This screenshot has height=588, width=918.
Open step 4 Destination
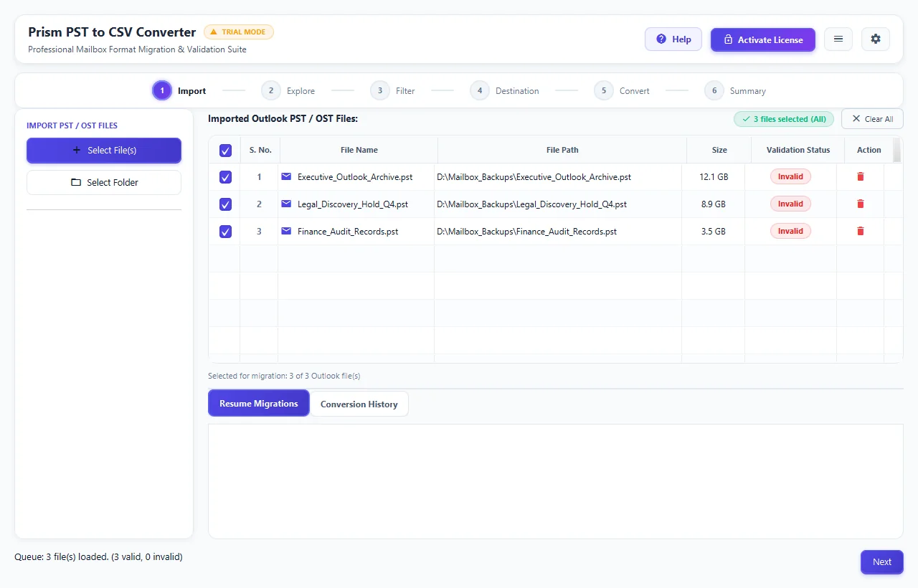[x=505, y=91]
